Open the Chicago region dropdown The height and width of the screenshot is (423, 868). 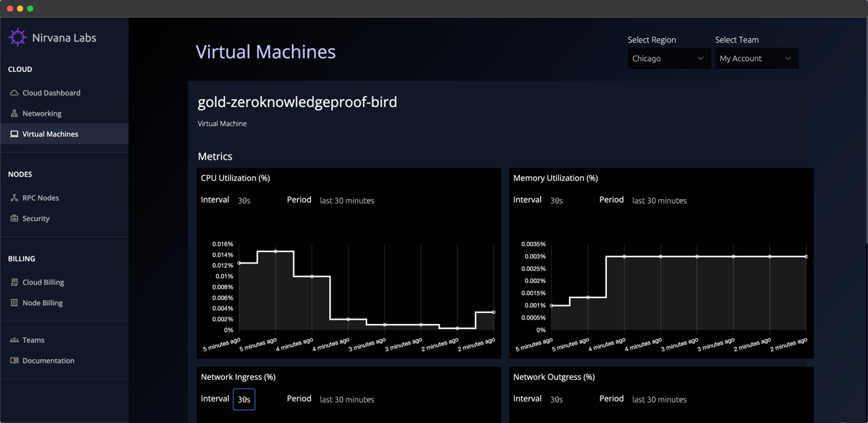point(669,58)
